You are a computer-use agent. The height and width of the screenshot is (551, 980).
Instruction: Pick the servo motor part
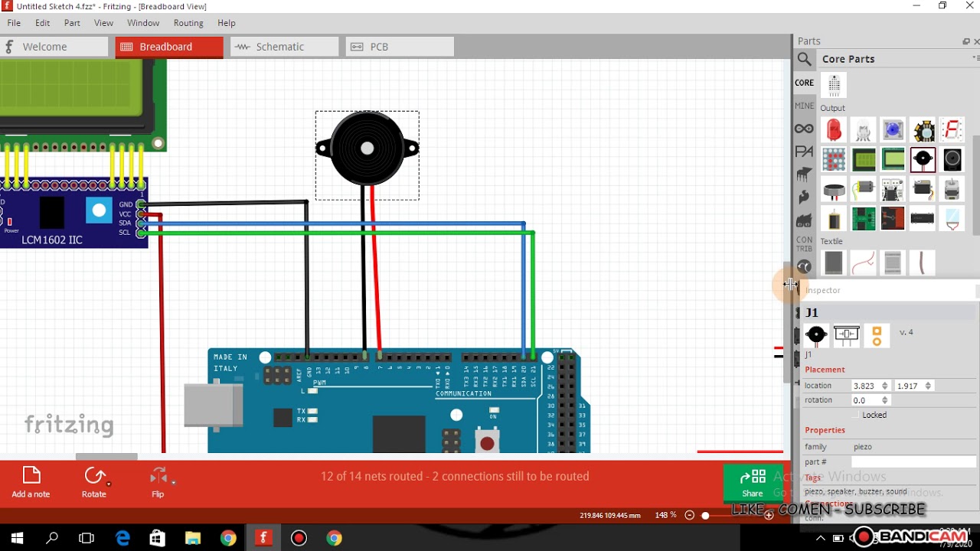point(923,188)
